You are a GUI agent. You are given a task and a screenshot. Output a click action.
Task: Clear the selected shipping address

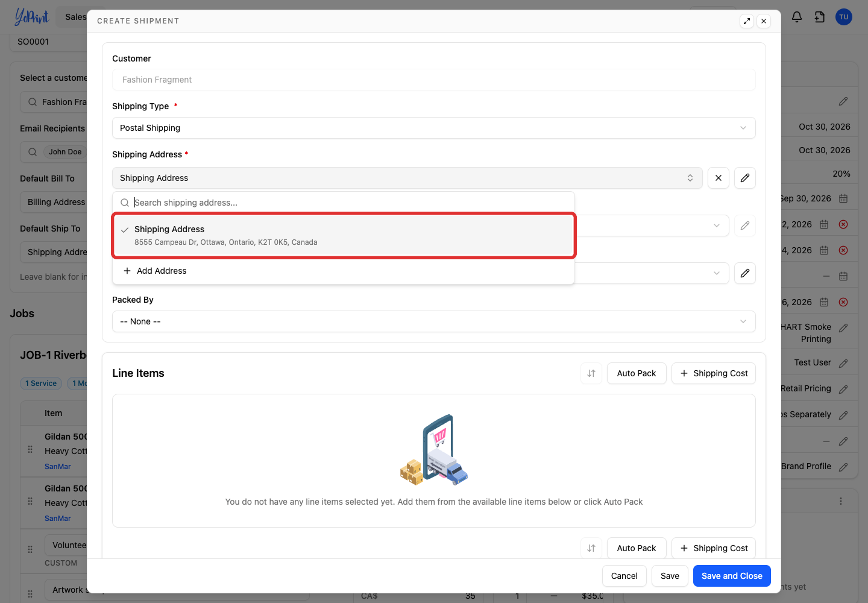719,178
